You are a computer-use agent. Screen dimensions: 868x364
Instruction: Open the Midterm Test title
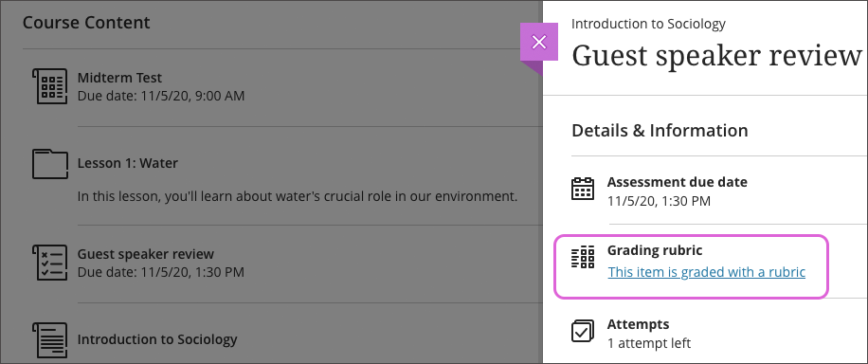point(119,78)
